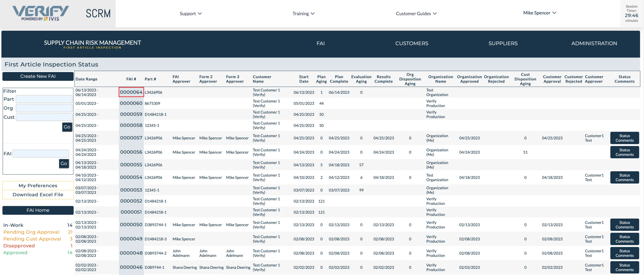Open FAI number 0000050

[131, 225]
